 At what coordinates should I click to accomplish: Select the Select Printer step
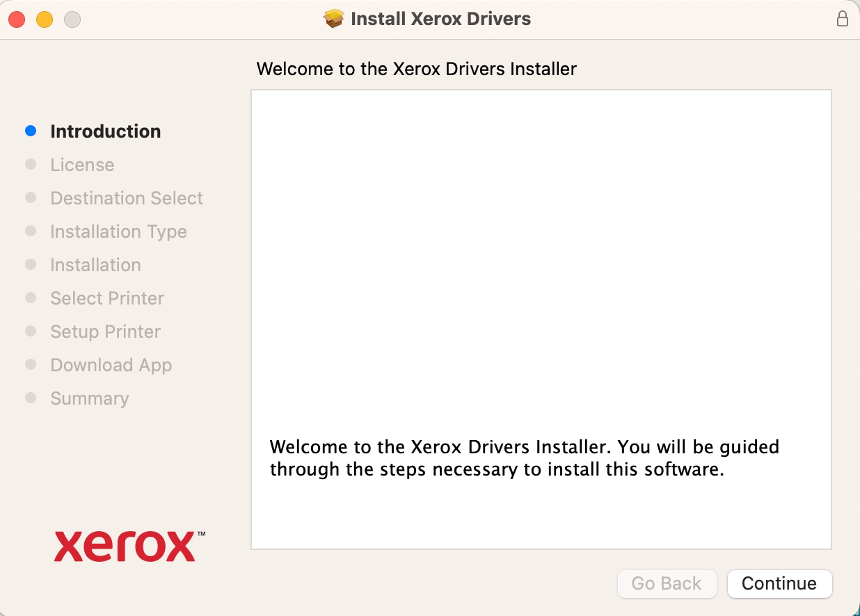pos(106,298)
